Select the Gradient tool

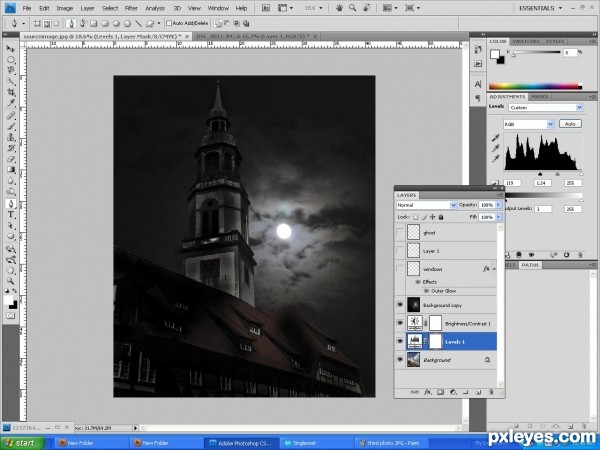click(10, 169)
